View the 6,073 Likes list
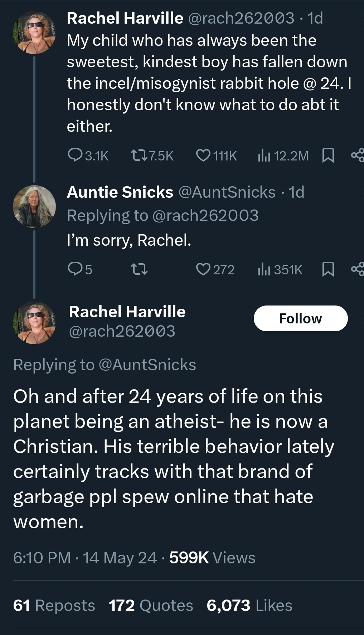 point(249,606)
